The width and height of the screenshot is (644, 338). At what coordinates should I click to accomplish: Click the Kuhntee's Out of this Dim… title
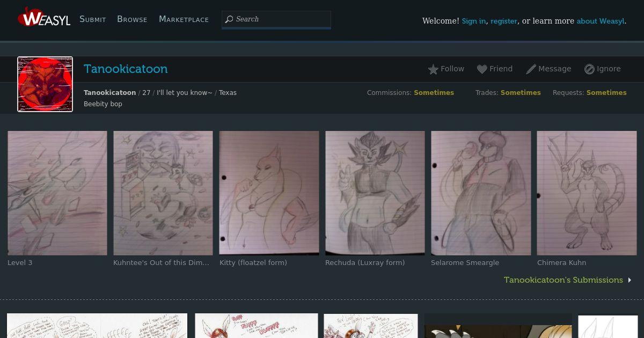point(162,263)
